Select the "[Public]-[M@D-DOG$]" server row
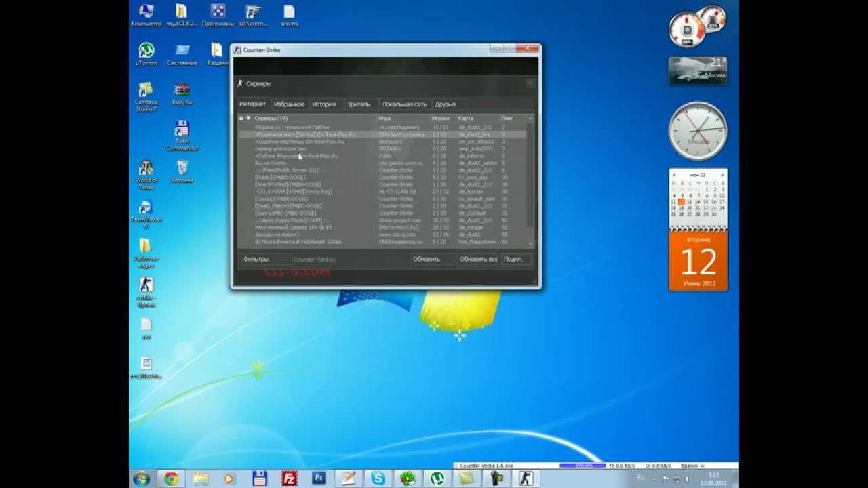Viewport: 868px width, 488px height. 382,177
